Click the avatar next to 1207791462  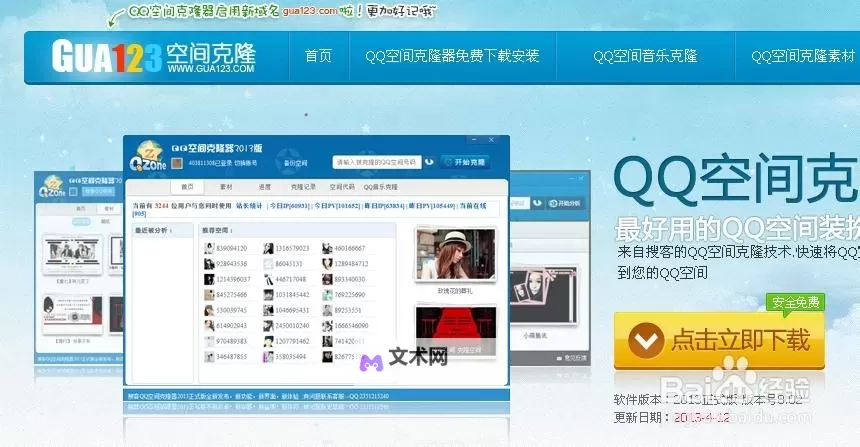pos(268,341)
